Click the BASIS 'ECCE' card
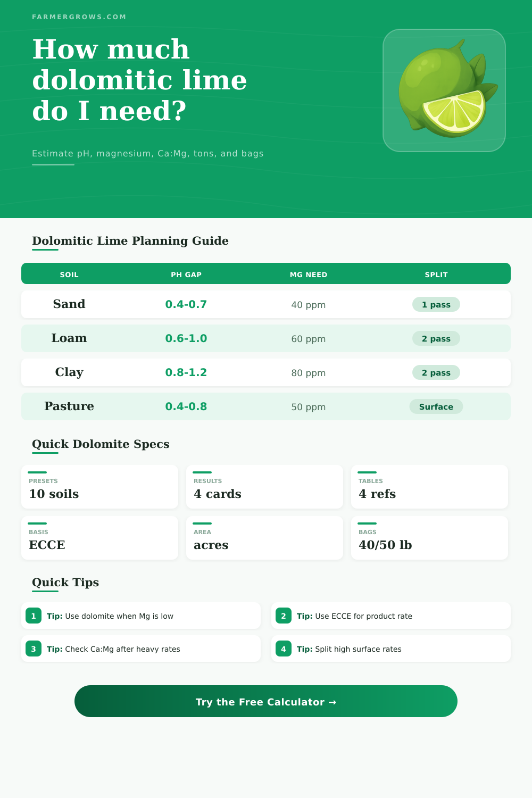This screenshot has width=532, height=798. pos(99,538)
